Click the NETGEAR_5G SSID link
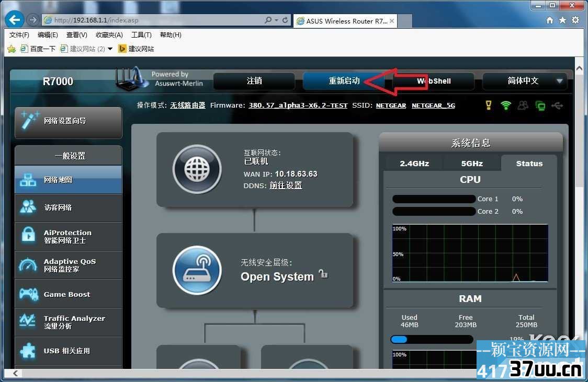The image size is (588, 382). (433, 106)
